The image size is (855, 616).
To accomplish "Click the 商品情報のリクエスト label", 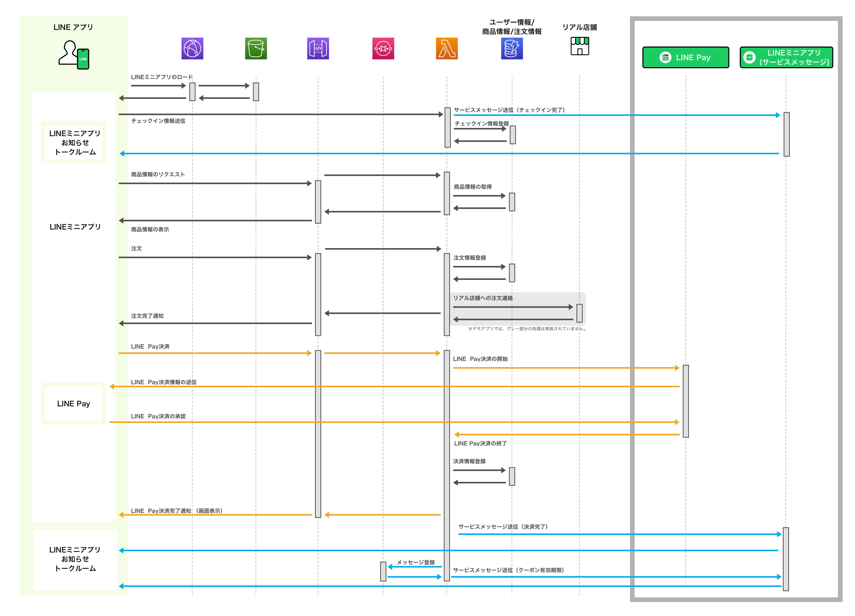I will [157, 174].
